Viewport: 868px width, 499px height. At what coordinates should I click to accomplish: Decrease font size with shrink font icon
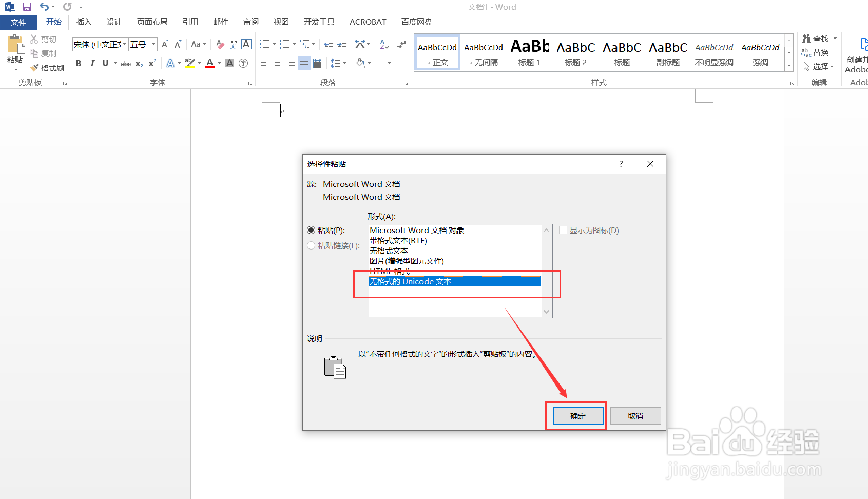(x=178, y=44)
